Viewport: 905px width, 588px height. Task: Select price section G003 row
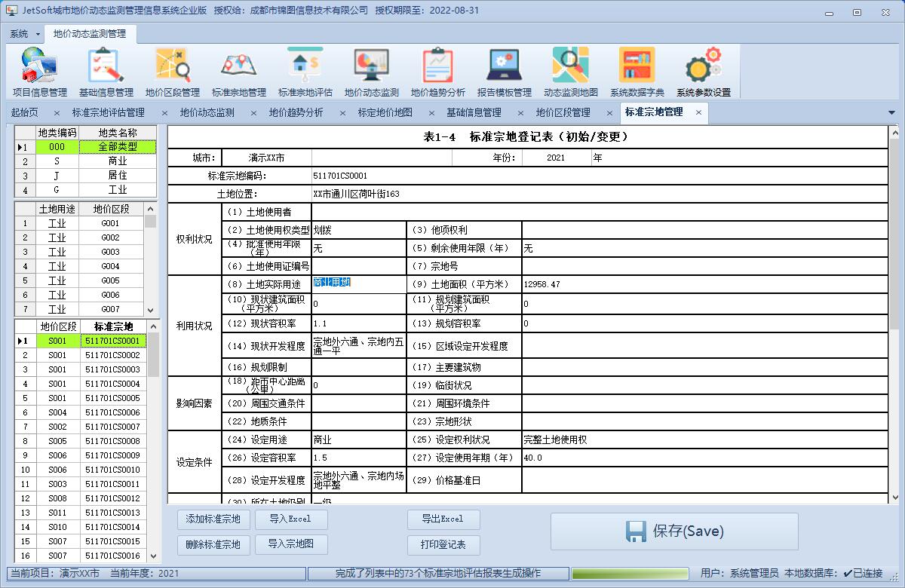click(x=79, y=252)
